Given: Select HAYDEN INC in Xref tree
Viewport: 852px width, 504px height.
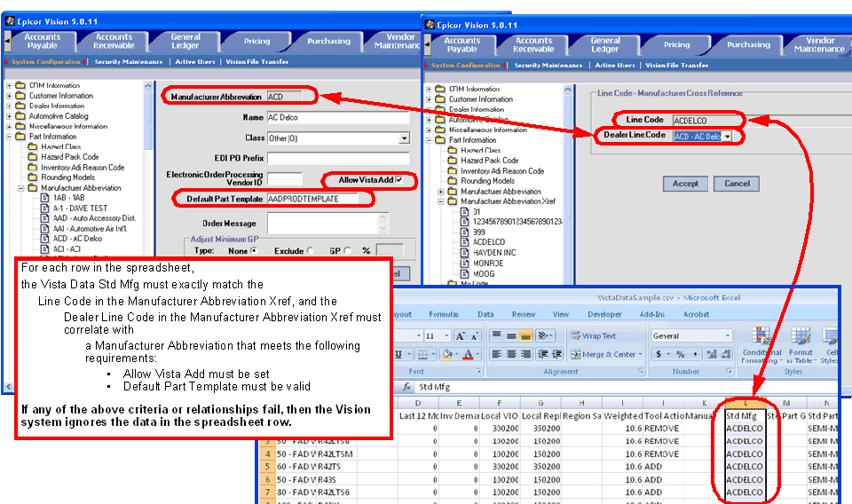Looking at the screenshot, I should pyautogui.click(x=494, y=253).
